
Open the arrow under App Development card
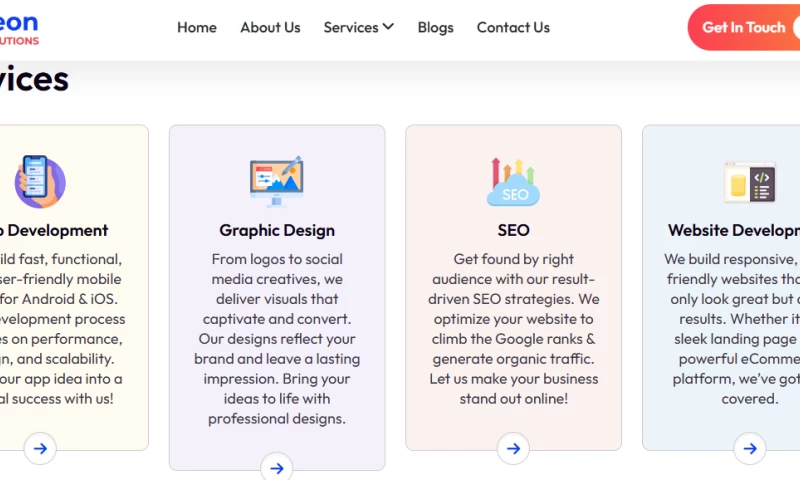point(40,448)
